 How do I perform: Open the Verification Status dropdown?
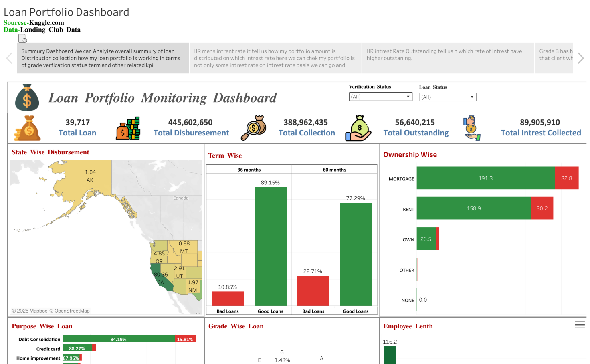(408, 97)
